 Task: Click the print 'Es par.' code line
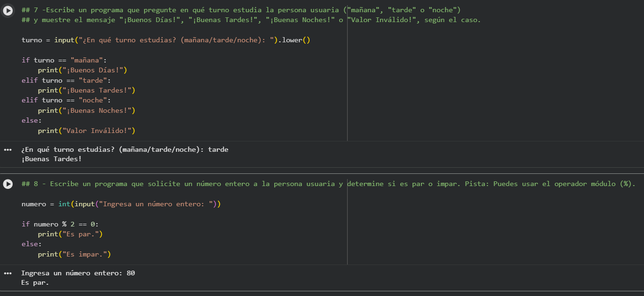pos(70,234)
